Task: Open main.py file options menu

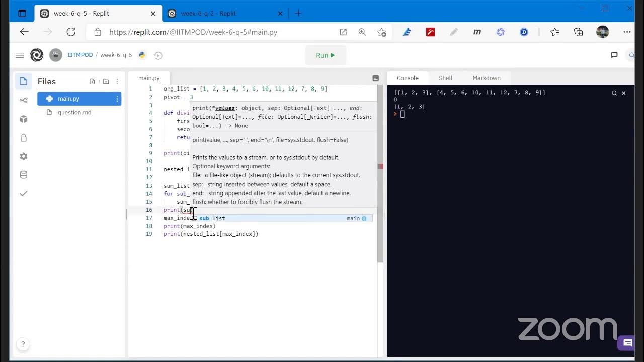Action: pyautogui.click(x=117, y=99)
